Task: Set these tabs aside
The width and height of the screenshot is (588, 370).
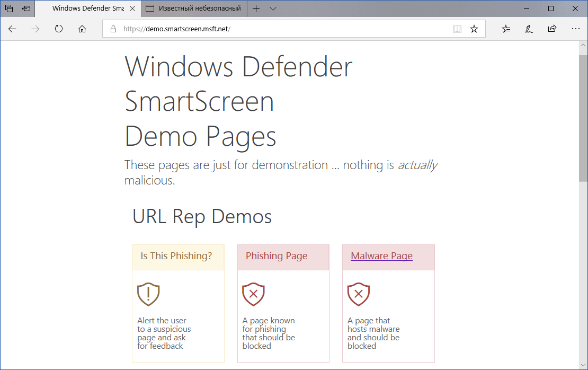Action: click(x=8, y=8)
